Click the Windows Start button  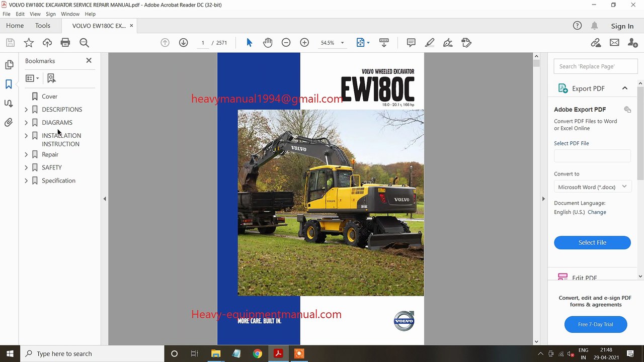tap(10, 353)
